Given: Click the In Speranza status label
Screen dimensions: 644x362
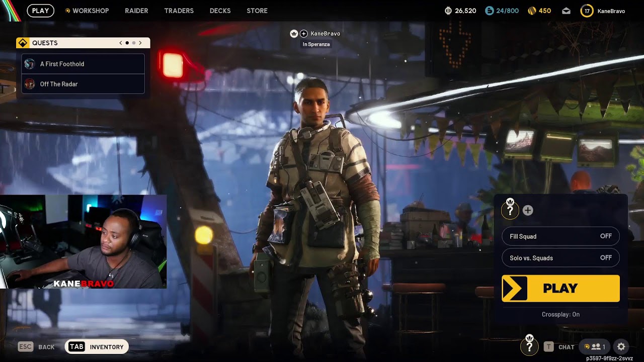Looking at the screenshot, I should [x=316, y=44].
